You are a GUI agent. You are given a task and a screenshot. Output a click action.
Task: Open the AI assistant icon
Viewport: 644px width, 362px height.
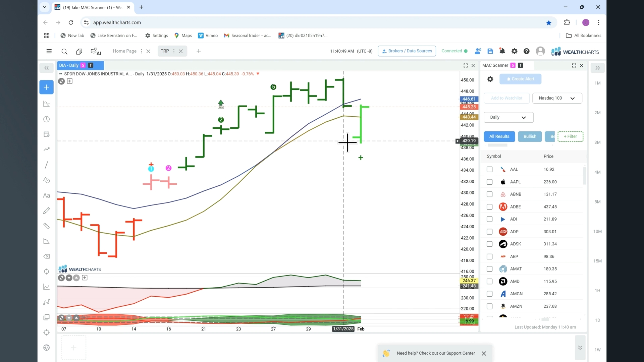pos(96,51)
